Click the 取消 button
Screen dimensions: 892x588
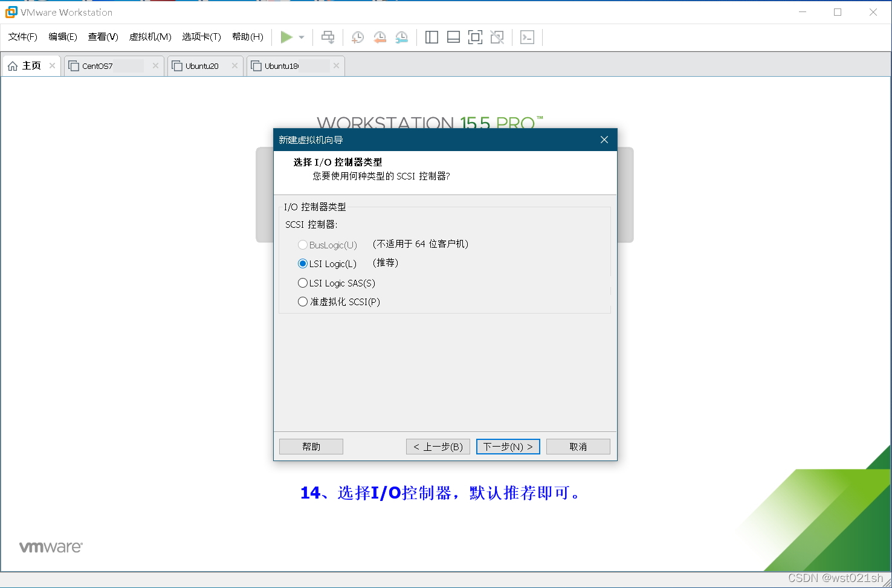tap(578, 447)
